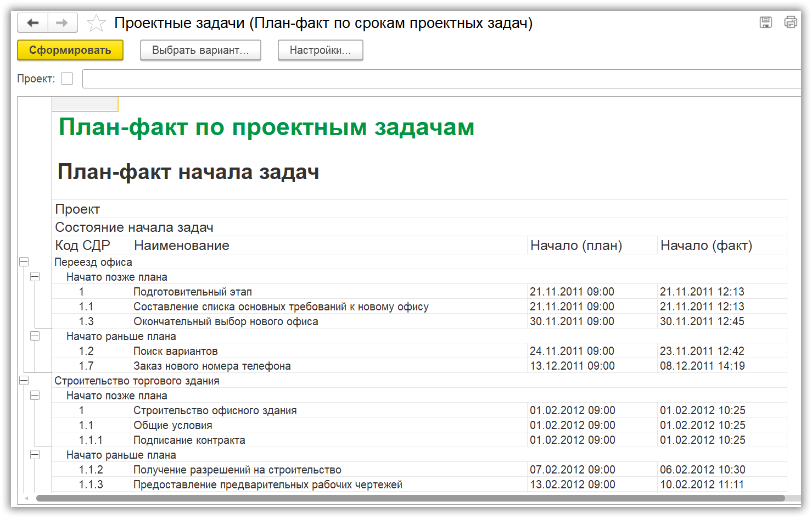This screenshot has height=518, width=812.
Task: Open Настройки... report settings
Action: (321, 50)
